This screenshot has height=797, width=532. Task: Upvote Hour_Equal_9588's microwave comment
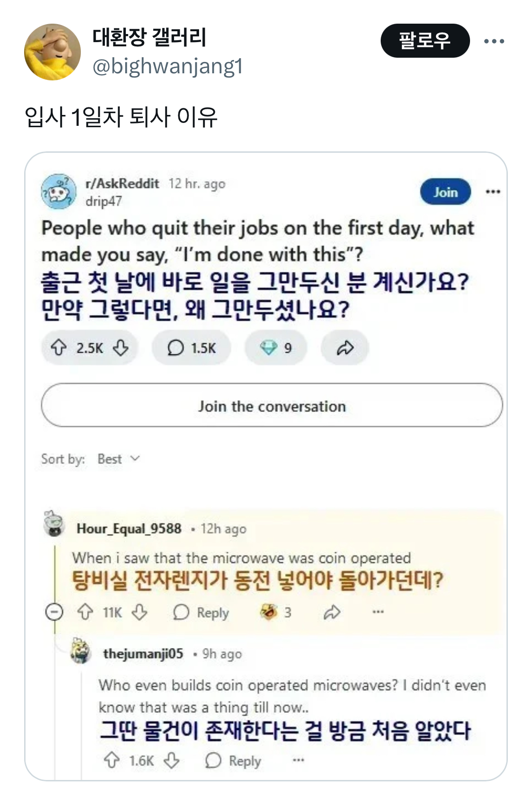coord(85,612)
